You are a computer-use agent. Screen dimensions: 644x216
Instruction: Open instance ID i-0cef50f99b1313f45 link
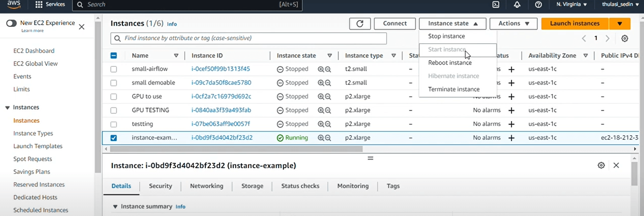(221, 69)
